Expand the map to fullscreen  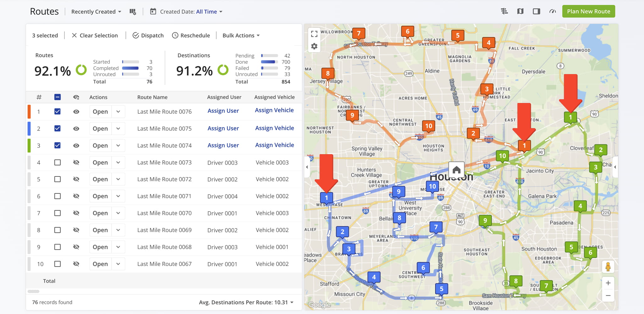pyautogui.click(x=314, y=33)
